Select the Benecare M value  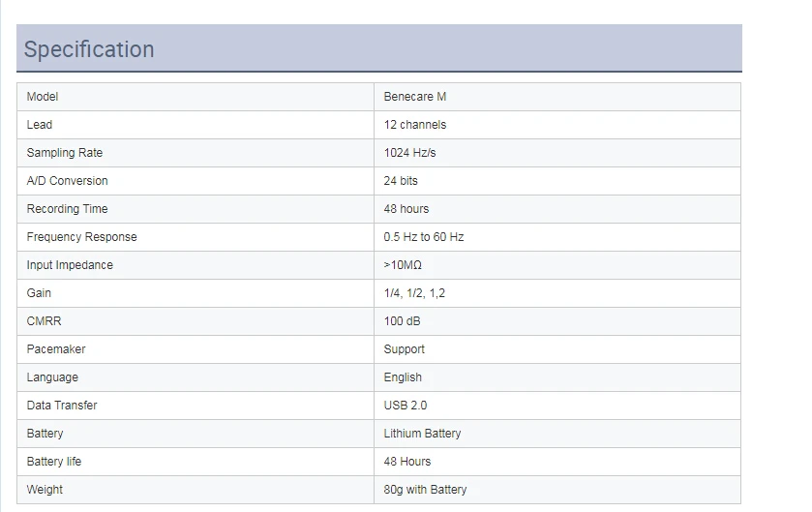click(415, 97)
